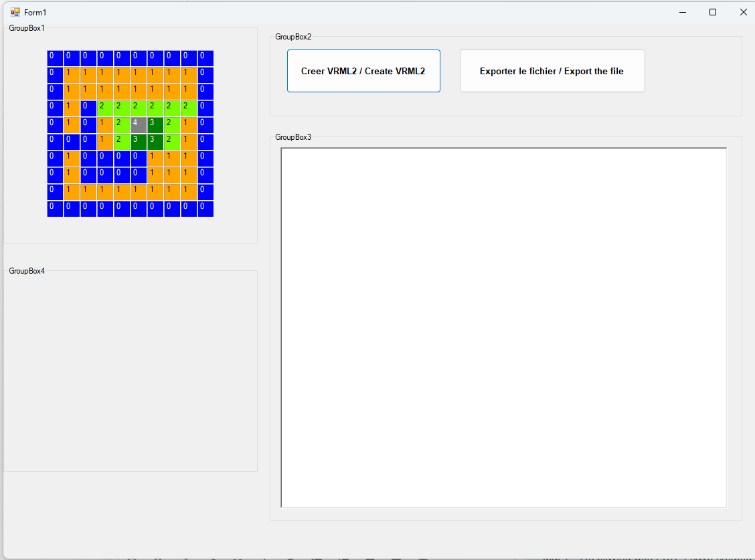Select the top-right corner blue 0 cell
The height and width of the screenshot is (560, 755).
pos(205,58)
